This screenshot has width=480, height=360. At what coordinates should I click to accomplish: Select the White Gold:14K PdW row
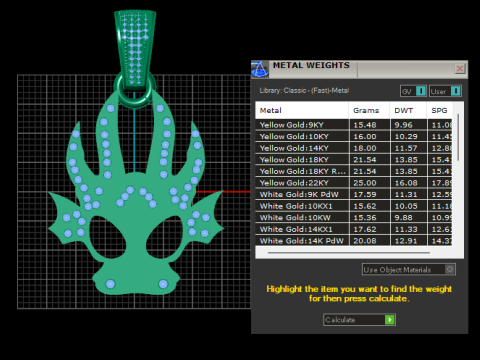tap(354, 241)
